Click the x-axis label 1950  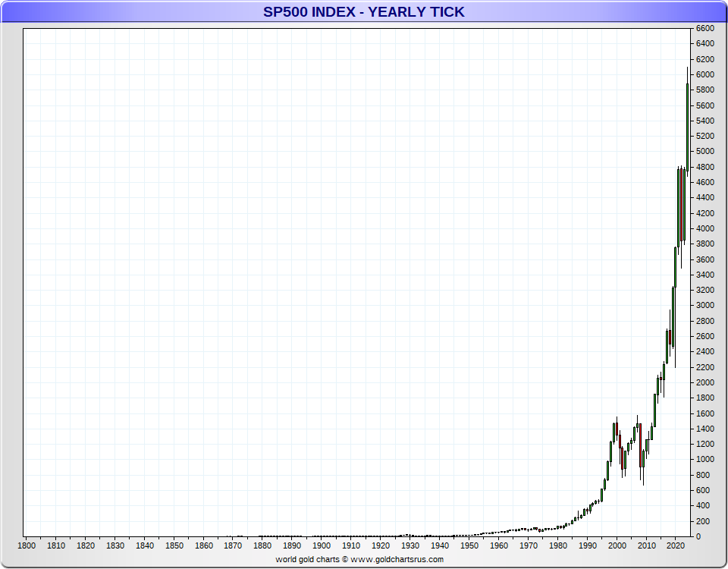click(x=469, y=545)
